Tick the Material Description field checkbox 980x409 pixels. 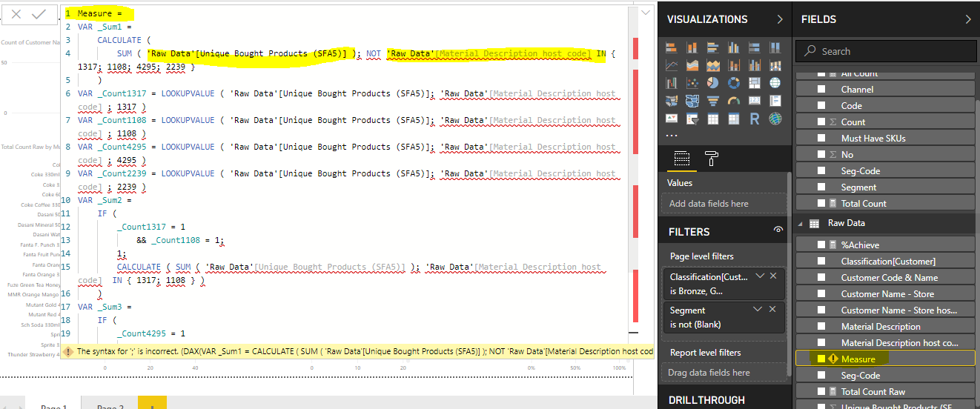[821, 326]
